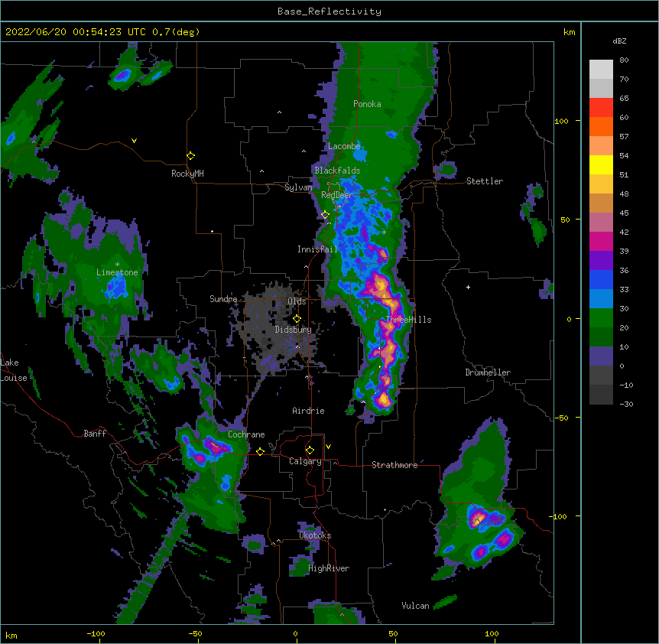Click the RockyMH label
Viewport: 659px width, 644px height.
[x=187, y=174]
